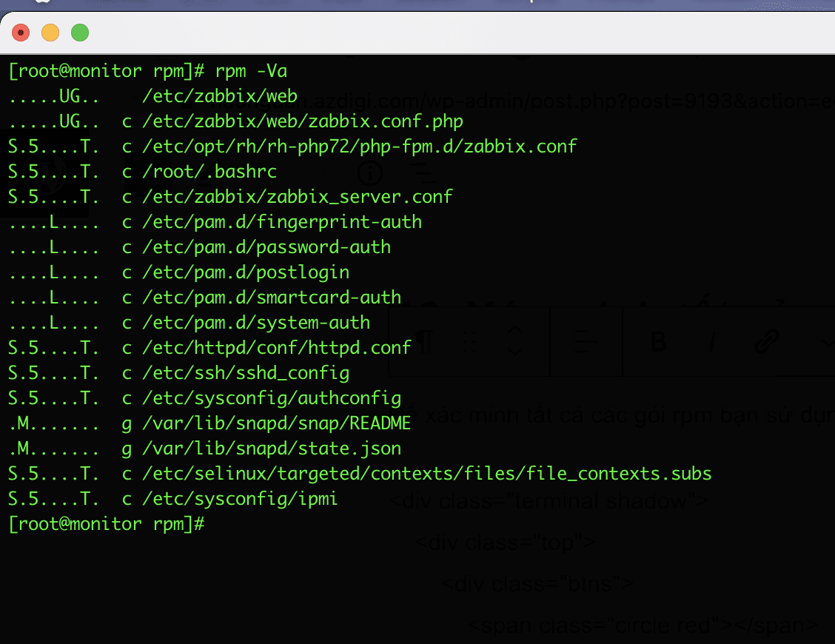Viewport: 835px width, 644px height.
Task: Click the text alignment icon in toolbar
Action: tap(586, 342)
